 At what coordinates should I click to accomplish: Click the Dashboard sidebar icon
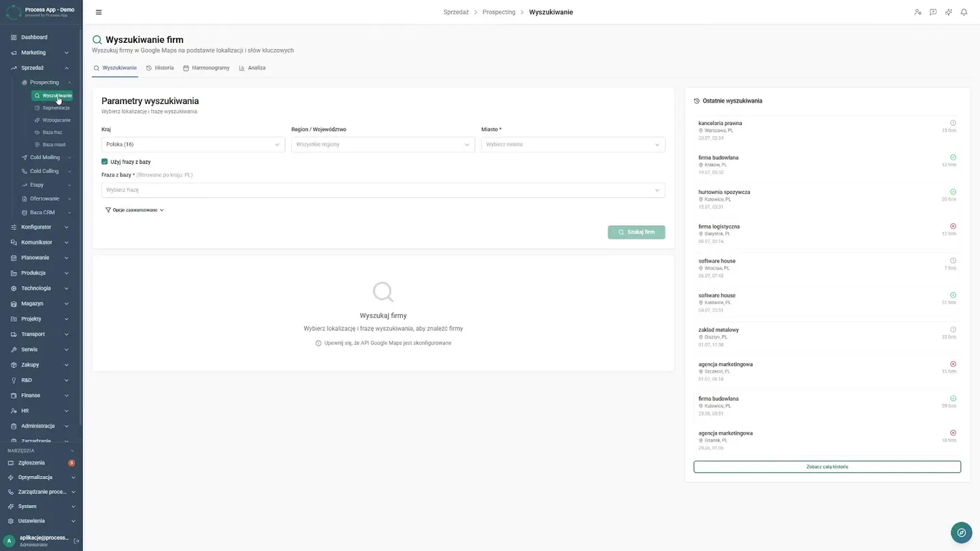pyautogui.click(x=14, y=37)
